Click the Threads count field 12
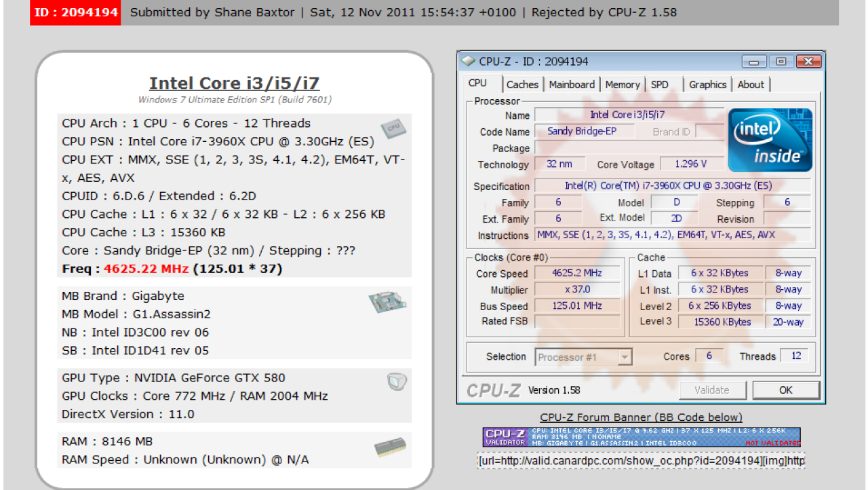Screen dimensions: 868x490 point(795,356)
